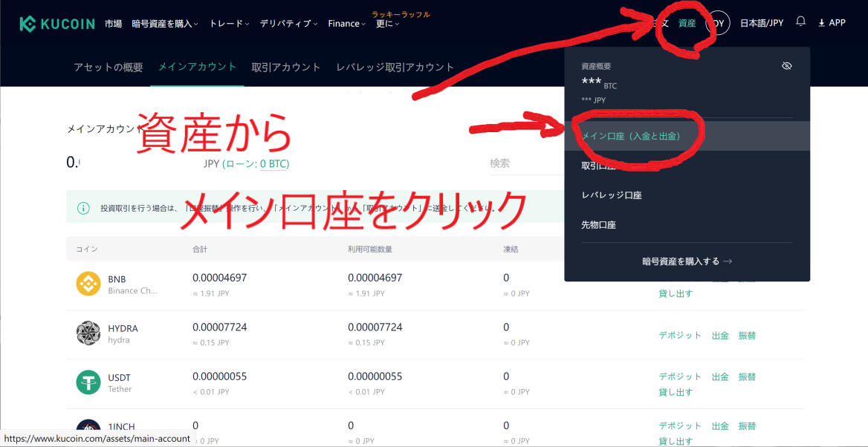Click the コイン column header

pos(87,249)
